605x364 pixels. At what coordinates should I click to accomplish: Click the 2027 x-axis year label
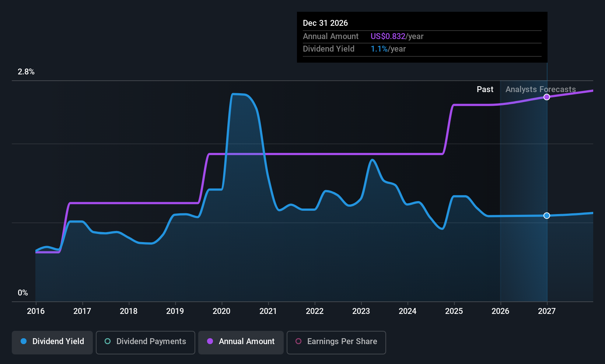click(547, 311)
